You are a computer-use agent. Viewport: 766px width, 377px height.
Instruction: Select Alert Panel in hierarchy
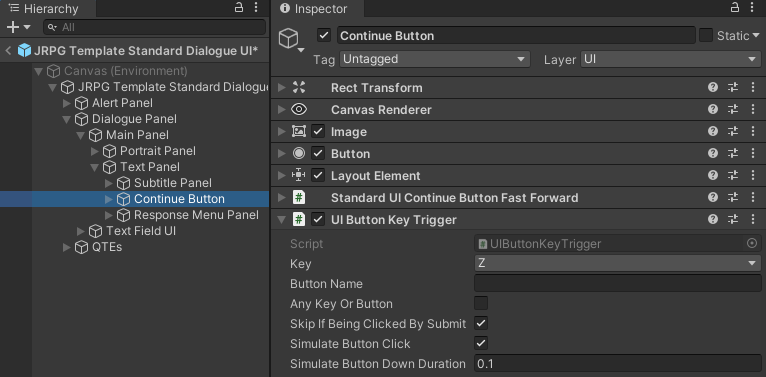click(x=122, y=103)
